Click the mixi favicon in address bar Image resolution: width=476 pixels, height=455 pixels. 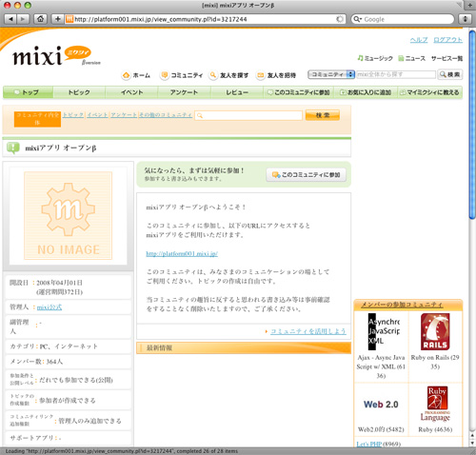tap(69, 19)
